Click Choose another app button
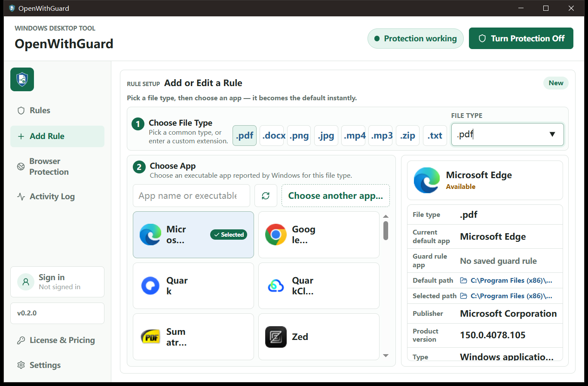588x386 pixels. tap(336, 196)
